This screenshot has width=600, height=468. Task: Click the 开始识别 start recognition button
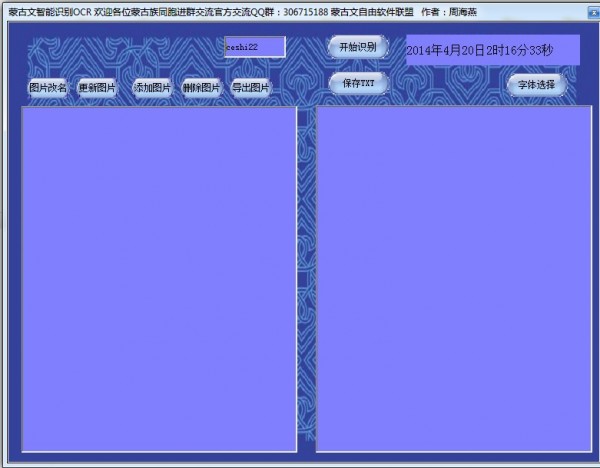357,47
